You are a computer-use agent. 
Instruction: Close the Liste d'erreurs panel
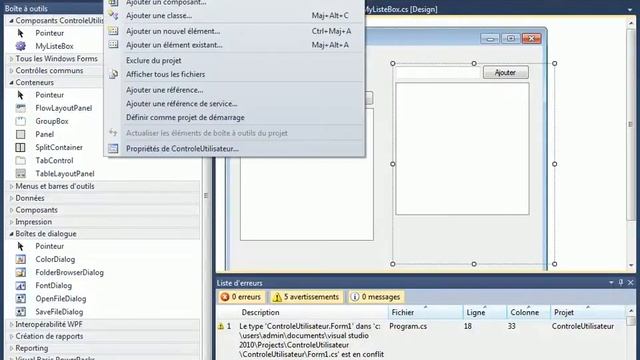[x=631, y=282]
